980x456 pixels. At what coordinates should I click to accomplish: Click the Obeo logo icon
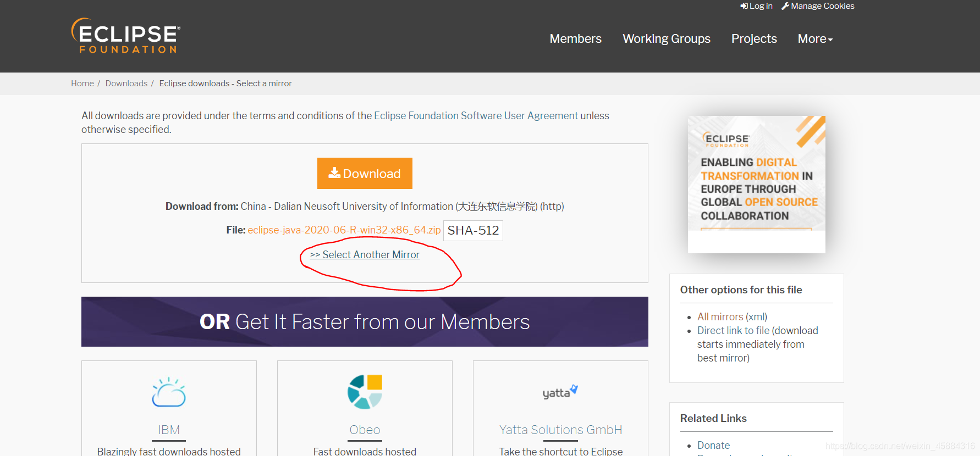coord(365,392)
